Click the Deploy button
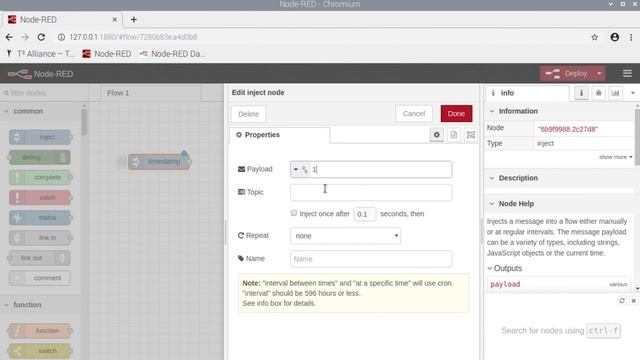 [567, 73]
